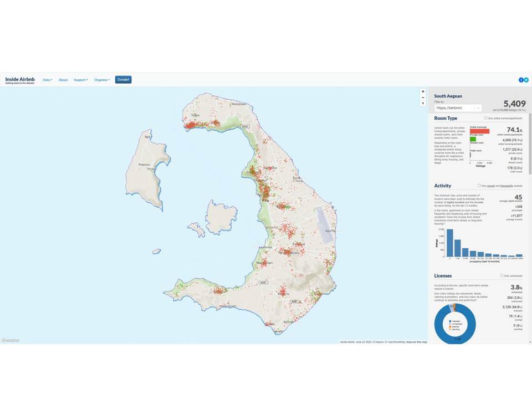
Task: Click the 1,217 (22.5%) private rooms value
Action: click(x=512, y=149)
